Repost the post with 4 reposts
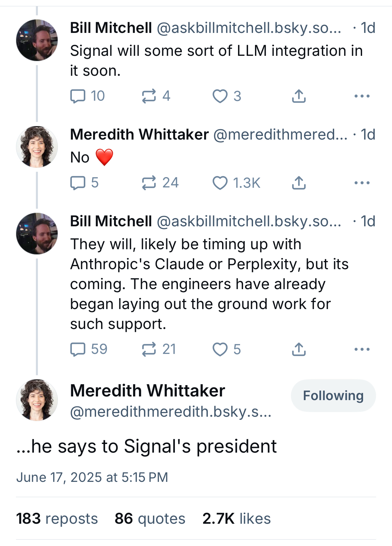Image resolution: width=392 pixels, height=546 pixels. (x=149, y=96)
